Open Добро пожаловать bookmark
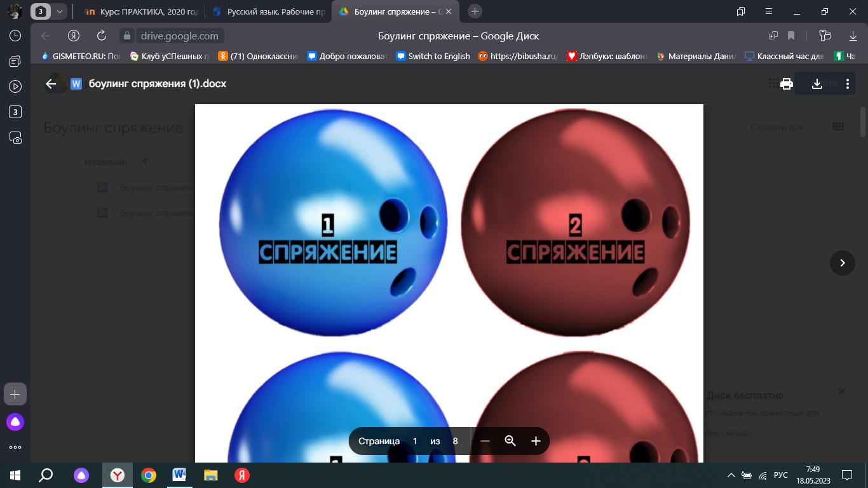This screenshot has height=488, width=868. (x=348, y=56)
